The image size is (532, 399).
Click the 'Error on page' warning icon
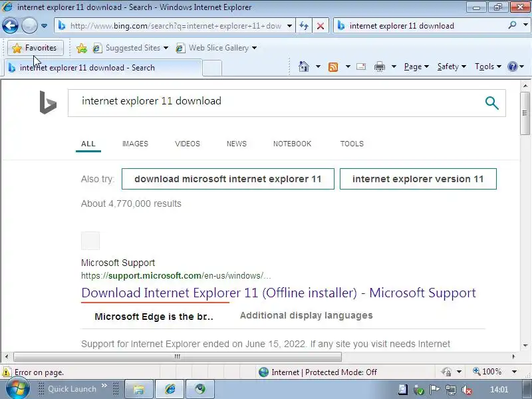click(x=7, y=372)
